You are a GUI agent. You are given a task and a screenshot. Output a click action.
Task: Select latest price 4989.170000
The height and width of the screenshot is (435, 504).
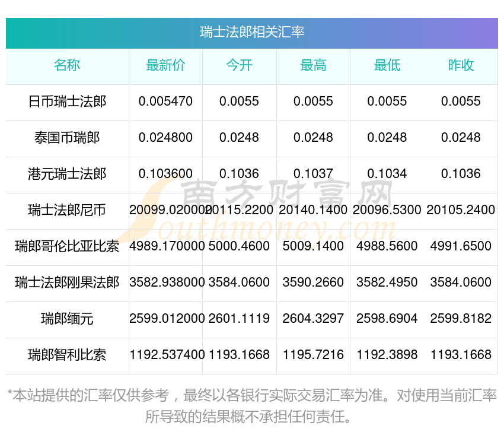tap(167, 246)
